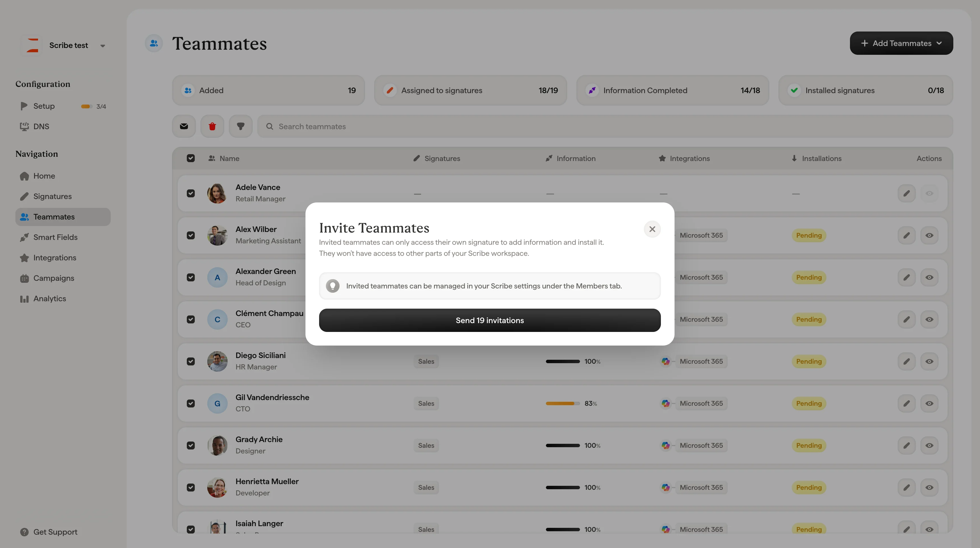Focus the Search teammates field
Image resolution: width=980 pixels, height=548 pixels.
tap(605, 126)
